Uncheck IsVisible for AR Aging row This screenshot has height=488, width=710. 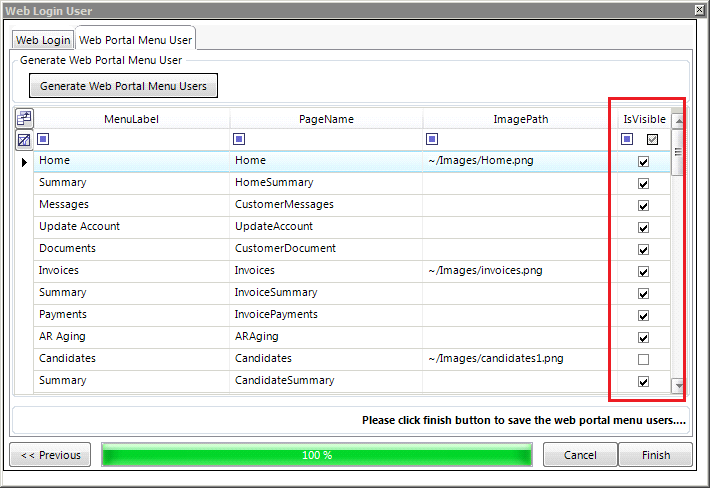coord(643,337)
